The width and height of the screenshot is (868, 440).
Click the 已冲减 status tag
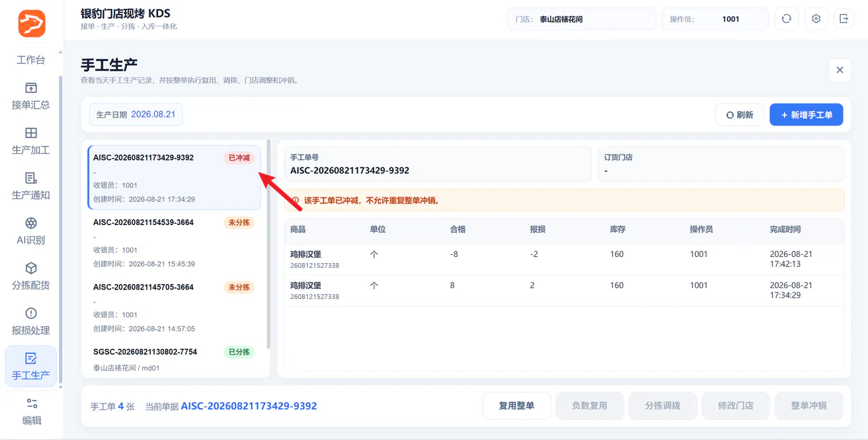239,158
